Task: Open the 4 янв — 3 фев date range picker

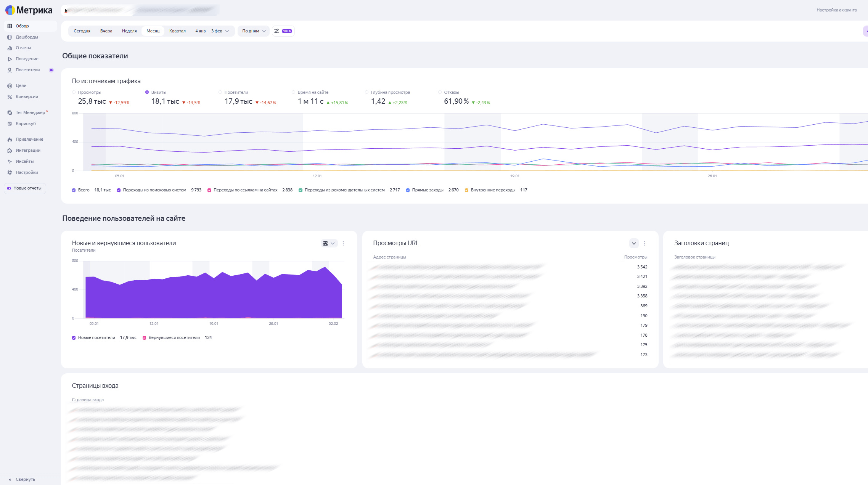Action: (212, 31)
